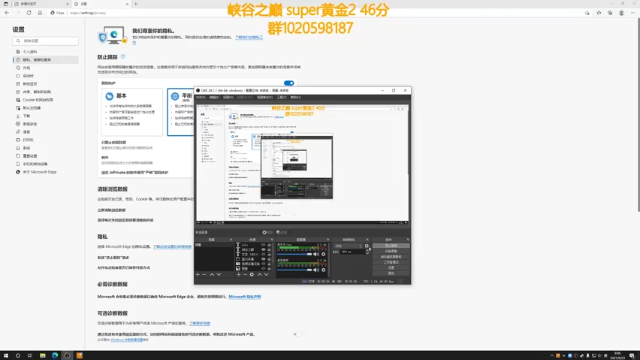Go back with the Edge back arrow
Screen dimensions: 640x360
click(x=7, y=13)
